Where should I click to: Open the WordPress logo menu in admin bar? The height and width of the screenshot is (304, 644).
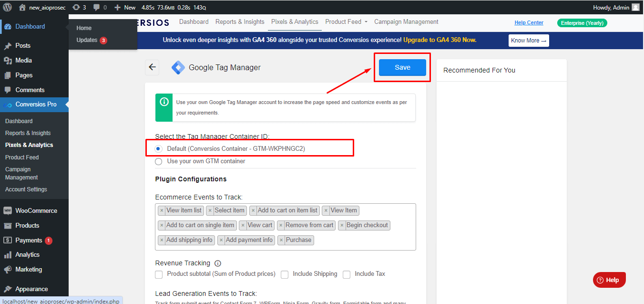pyautogui.click(x=9, y=8)
